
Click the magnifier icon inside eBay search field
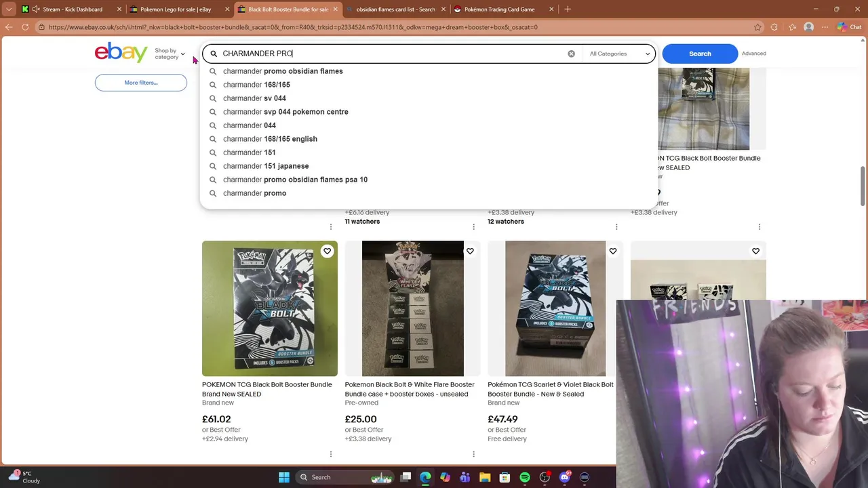point(214,54)
